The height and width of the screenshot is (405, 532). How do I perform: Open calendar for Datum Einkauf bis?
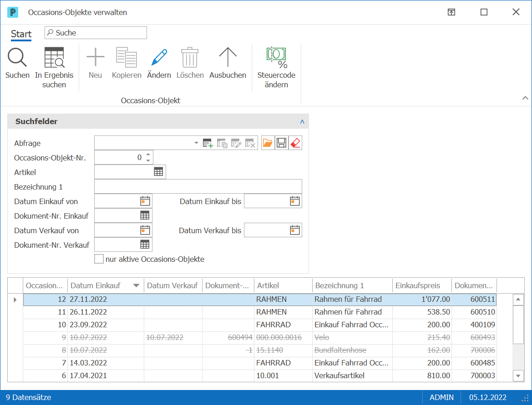click(x=295, y=201)
